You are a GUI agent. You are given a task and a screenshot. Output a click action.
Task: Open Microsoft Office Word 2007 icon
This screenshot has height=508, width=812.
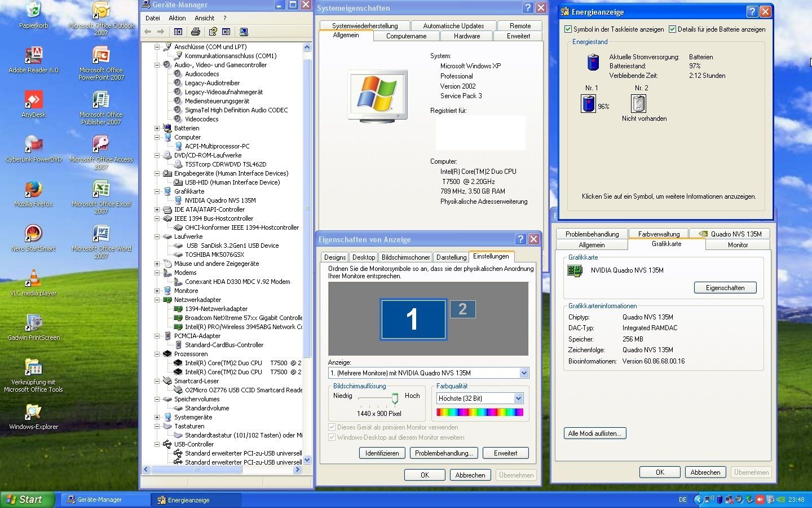(101, 241)
